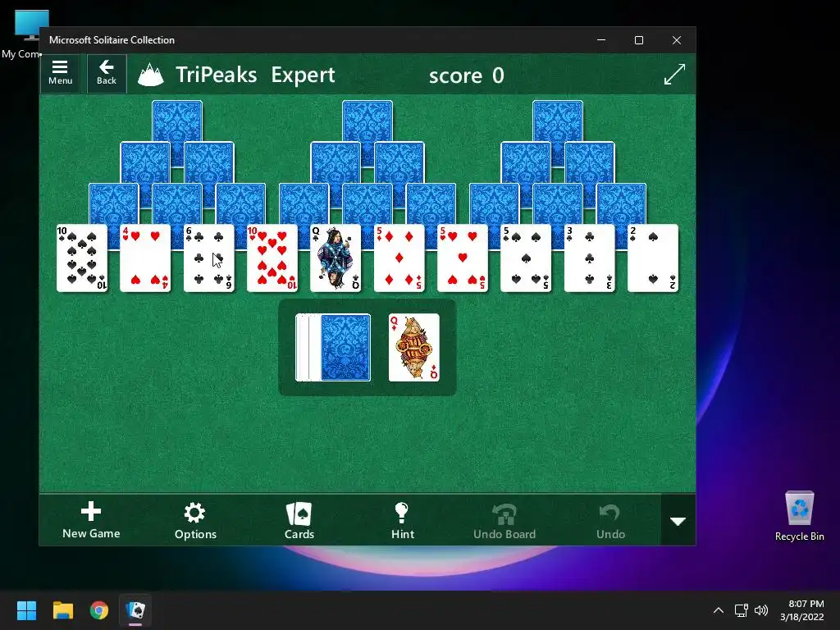The height and width of the screenshot is (630, 840).
Task: Play the 5 of spades card
Action: tap(526, 258)
